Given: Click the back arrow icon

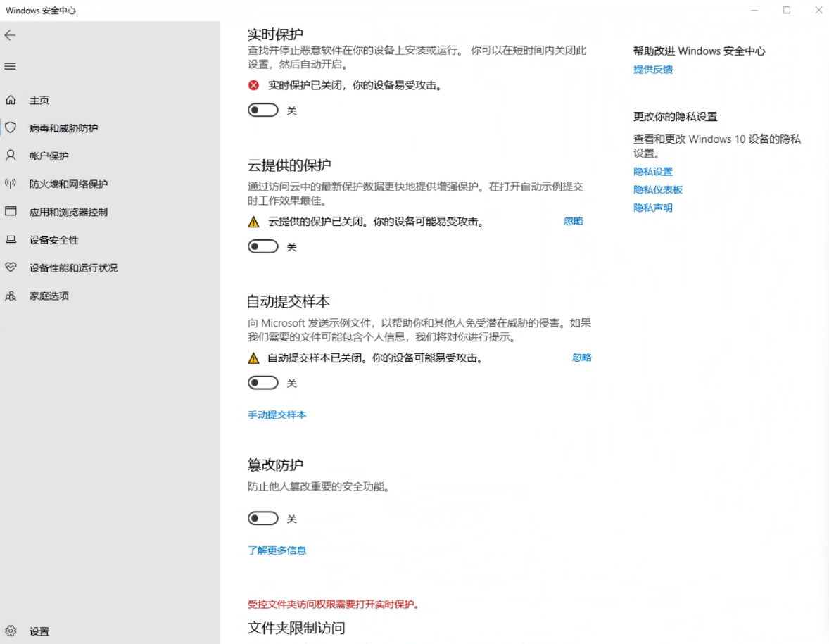Looking at the screenshot, I should (x=11, y=35).
